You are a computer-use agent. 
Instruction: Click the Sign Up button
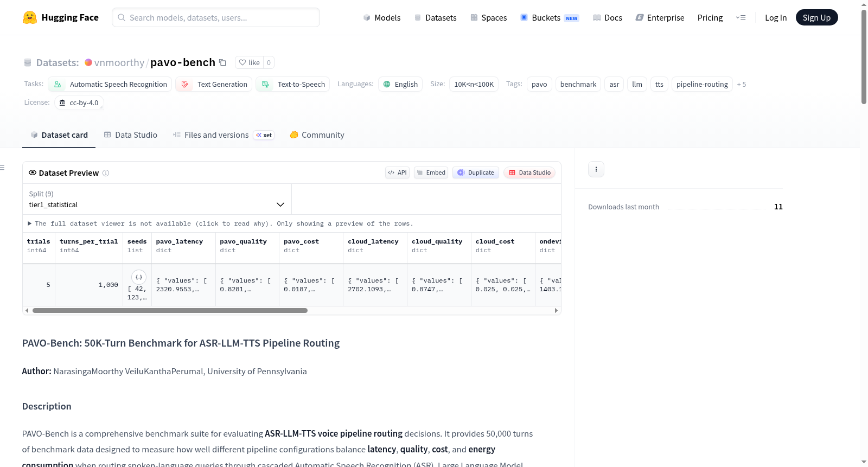tap(817, 17)
